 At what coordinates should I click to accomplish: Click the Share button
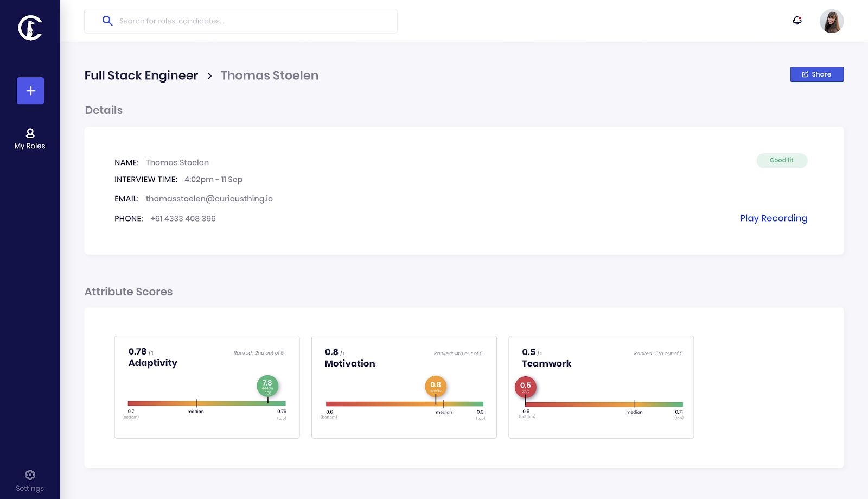pos(816,74)
